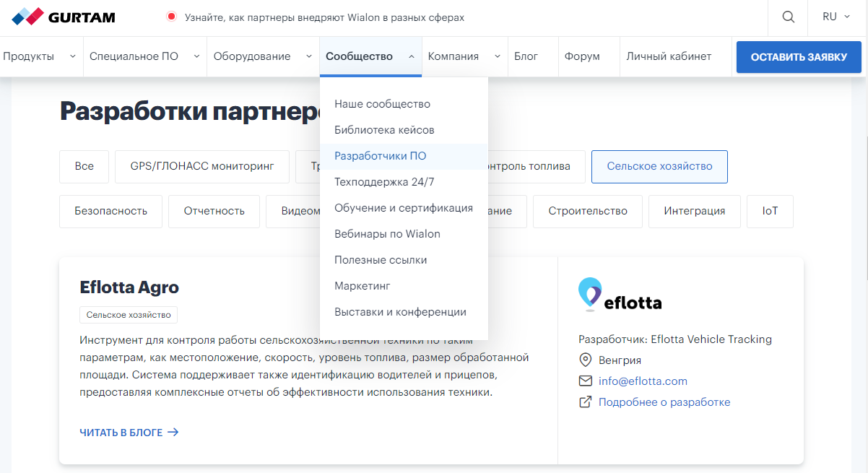Click the arrow icon after ЧИТАТЬ В БЛОГЕ

click(x=173, y=432)
